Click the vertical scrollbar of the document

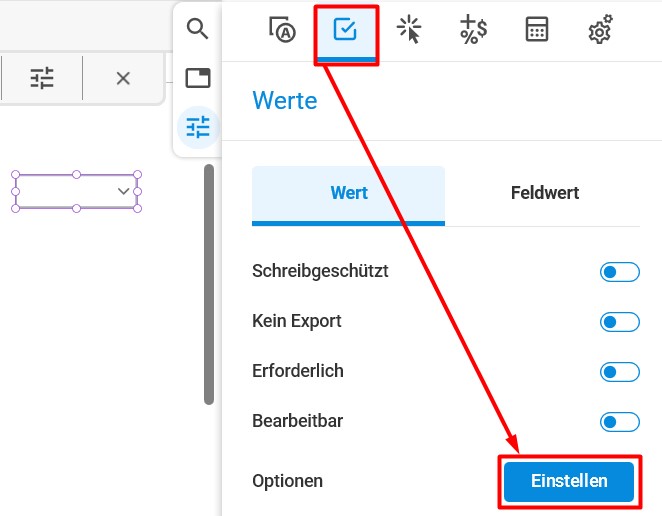(x=209, y=284)
